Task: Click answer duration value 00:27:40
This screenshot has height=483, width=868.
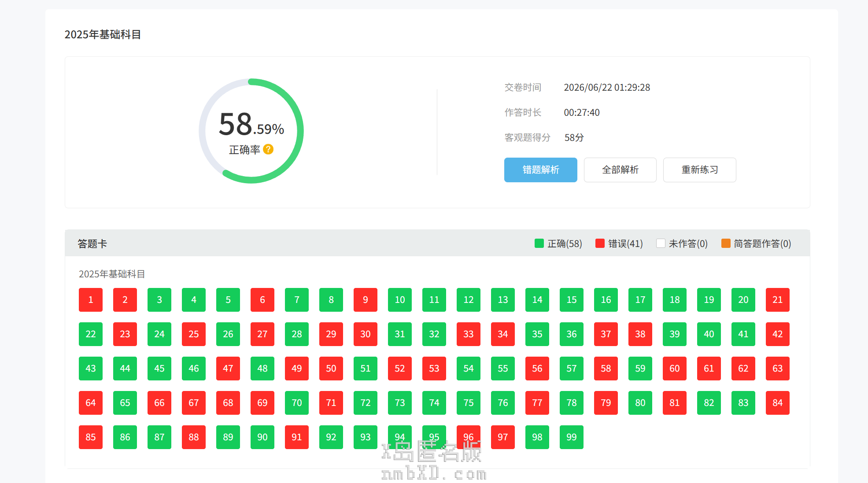Action: click(582, 112)
